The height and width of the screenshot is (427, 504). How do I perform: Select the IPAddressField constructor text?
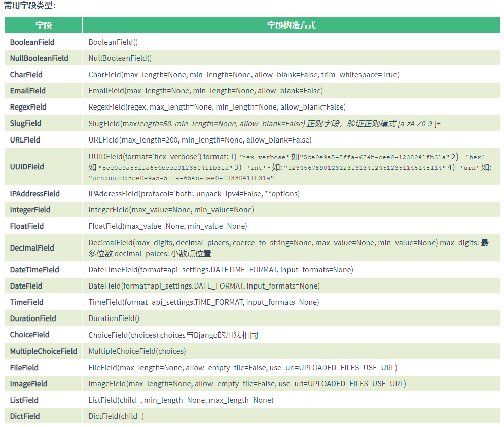[194, 194]
